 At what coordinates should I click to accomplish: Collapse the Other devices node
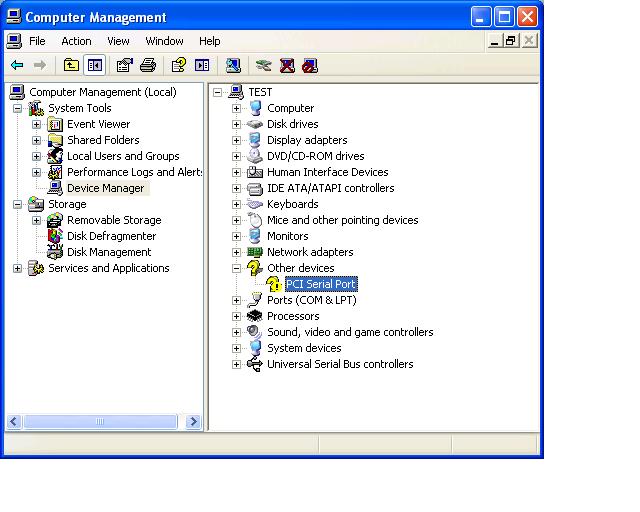[237, 268]
